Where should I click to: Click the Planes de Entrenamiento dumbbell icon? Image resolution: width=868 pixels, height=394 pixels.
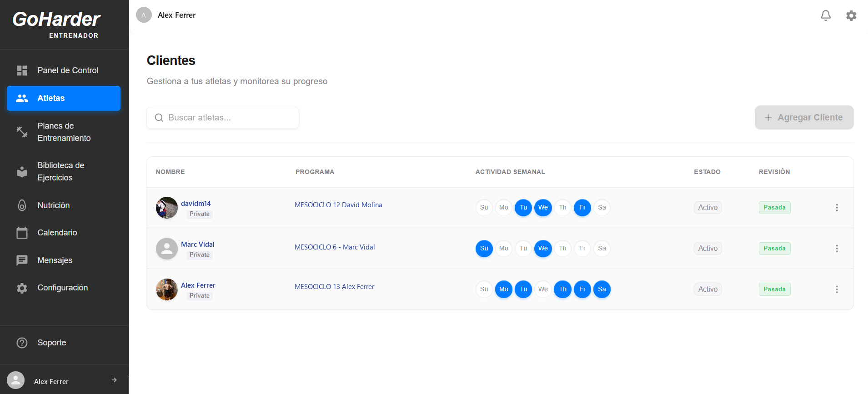tap(22, 132)
